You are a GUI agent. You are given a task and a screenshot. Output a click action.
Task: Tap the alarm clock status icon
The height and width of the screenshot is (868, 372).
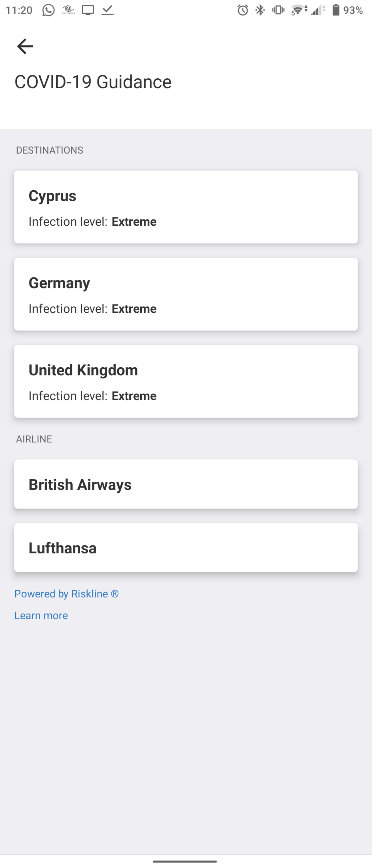pyautogui.click(x=243, y=10)
